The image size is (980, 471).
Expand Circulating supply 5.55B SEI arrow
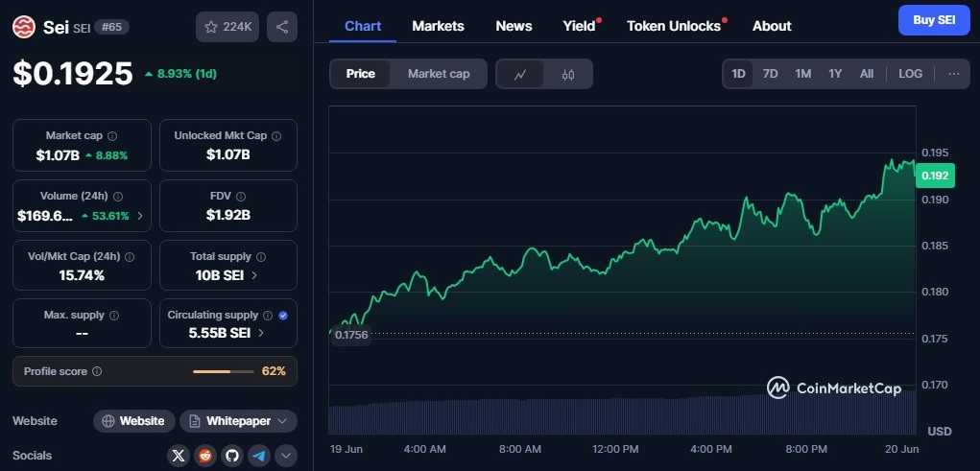261,333
